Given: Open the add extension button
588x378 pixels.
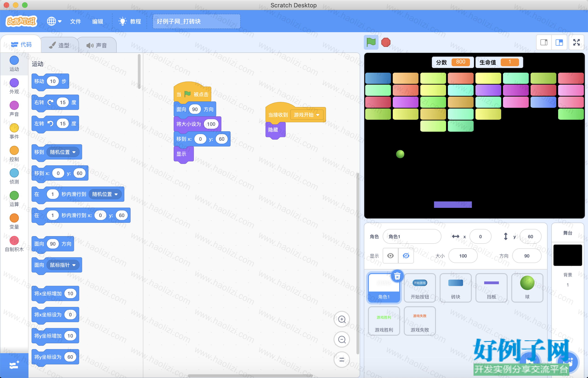Looking at the screenshot, I should tap(14, 366).
